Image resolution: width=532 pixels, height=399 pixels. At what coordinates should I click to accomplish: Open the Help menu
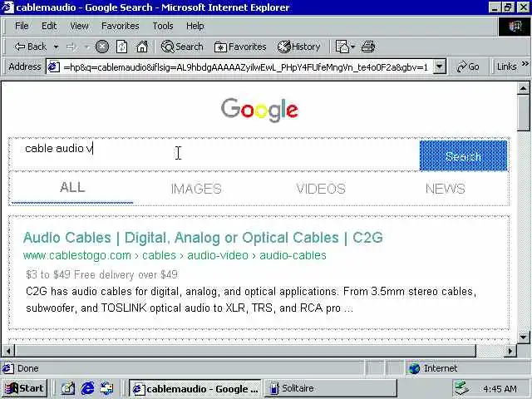coord(195,26)
